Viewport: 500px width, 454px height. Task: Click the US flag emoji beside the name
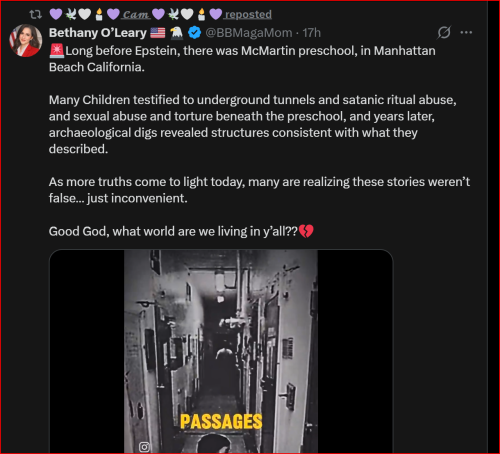coord(157,33)
